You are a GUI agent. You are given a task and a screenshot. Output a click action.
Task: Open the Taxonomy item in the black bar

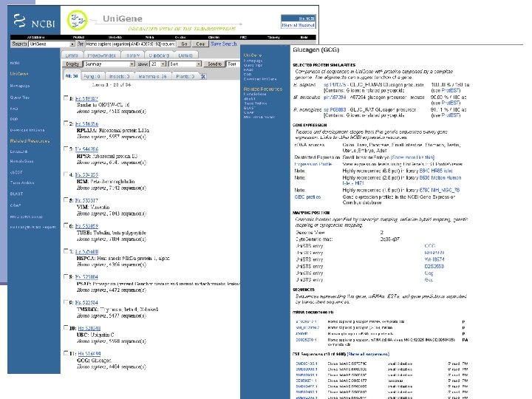pyautogui.click(x=274, y=38)
